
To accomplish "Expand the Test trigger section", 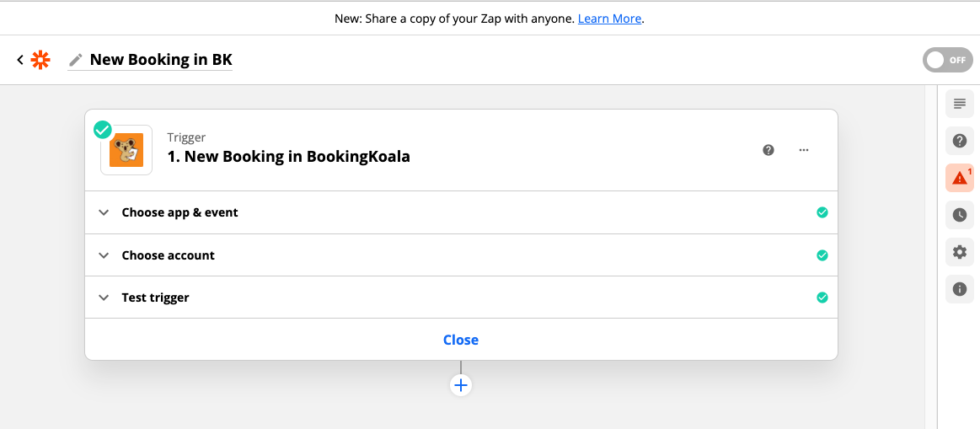I will pyautogui.click(x=155, y=298).
